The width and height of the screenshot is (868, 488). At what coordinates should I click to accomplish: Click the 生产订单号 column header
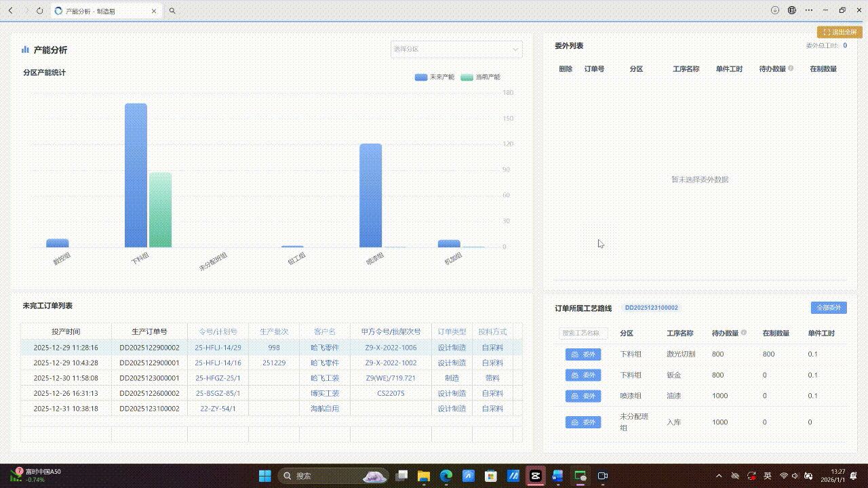tap(149, 331)
